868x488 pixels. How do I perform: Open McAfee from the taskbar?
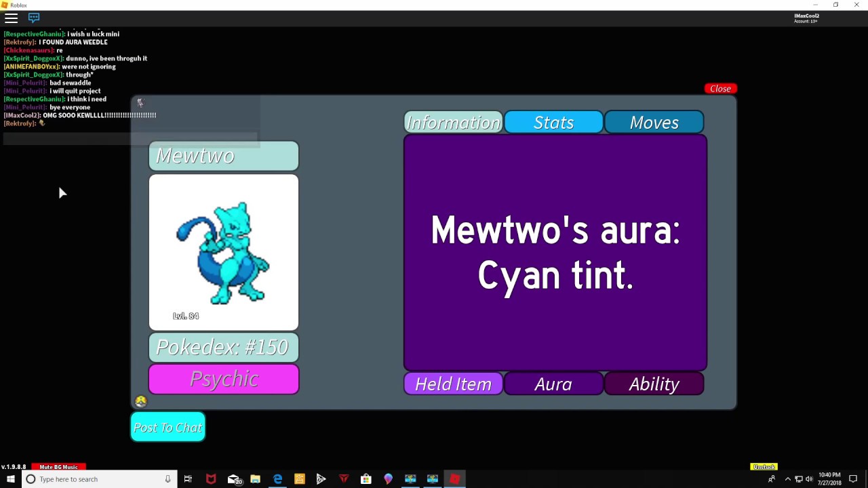(211, 479)
